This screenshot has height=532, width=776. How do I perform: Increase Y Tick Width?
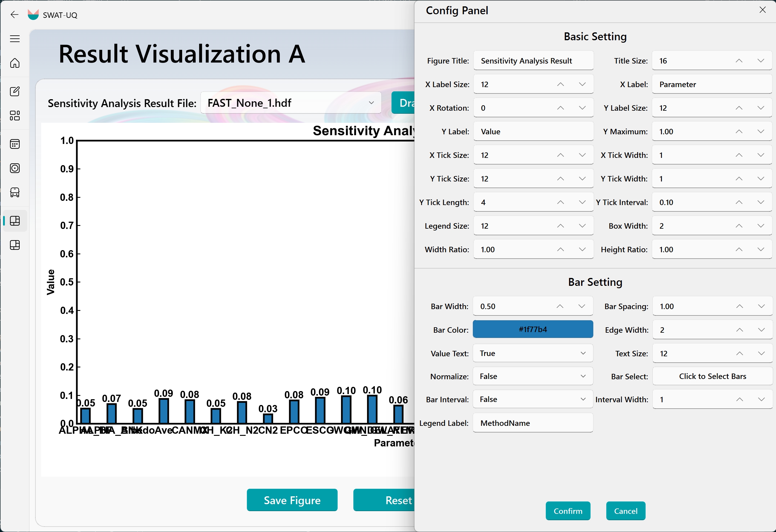coord(739,179)
